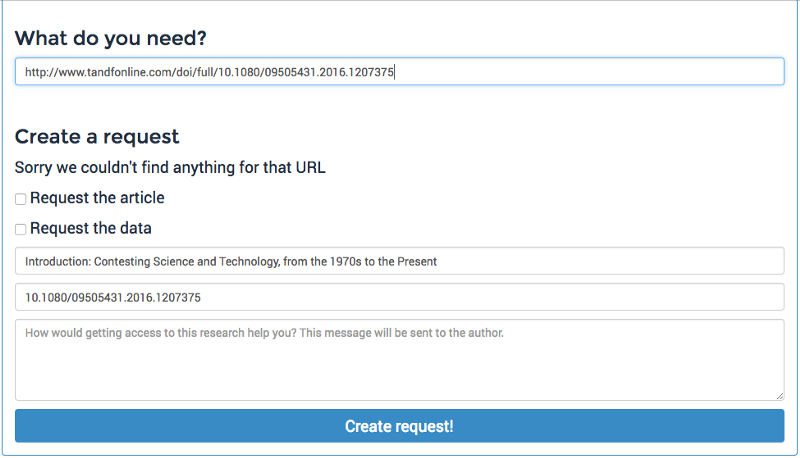Viewport: 800px width, 458px height.
Task: Click the 'Create a request' heading
Action: [97, 137]
